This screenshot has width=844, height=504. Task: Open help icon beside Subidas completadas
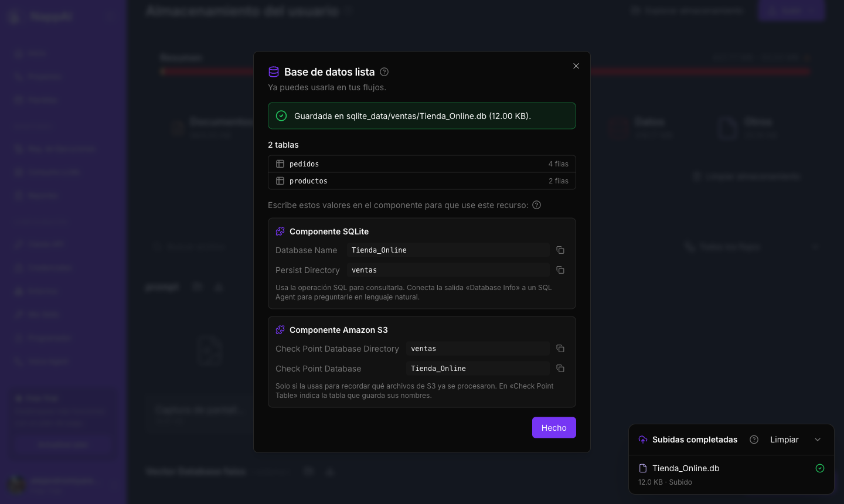(x=754, y=440)
